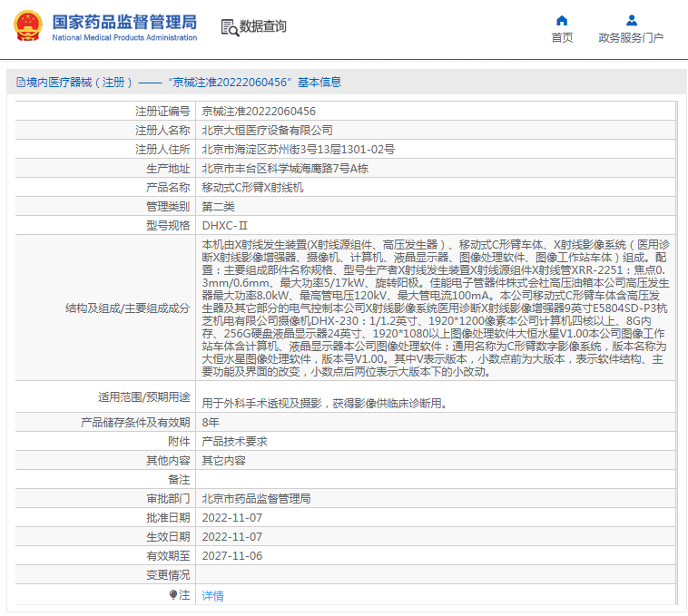Select product name 移动式C形臂X射线机
Viewport: 688px width, 616px height.
[252, 188]
